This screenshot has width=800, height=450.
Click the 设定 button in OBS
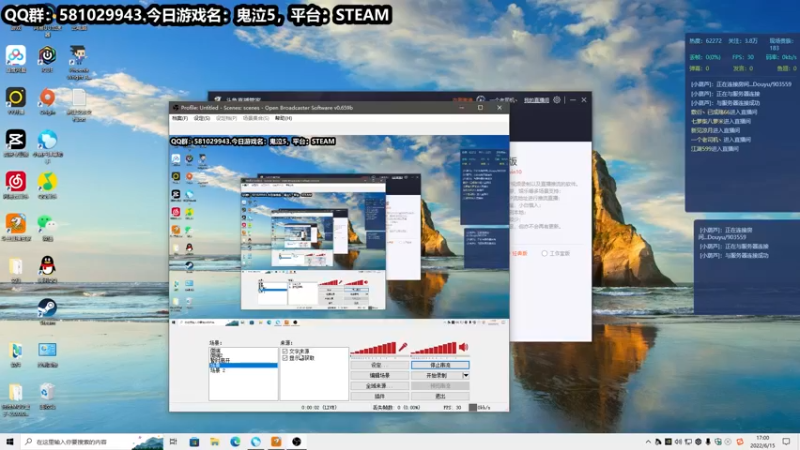tap(379, 365)
